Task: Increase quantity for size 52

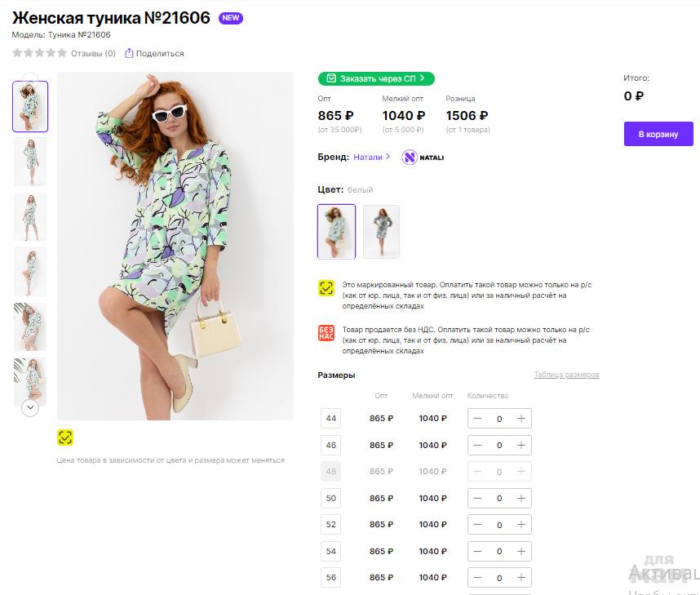Action: (x=521, y=525)
